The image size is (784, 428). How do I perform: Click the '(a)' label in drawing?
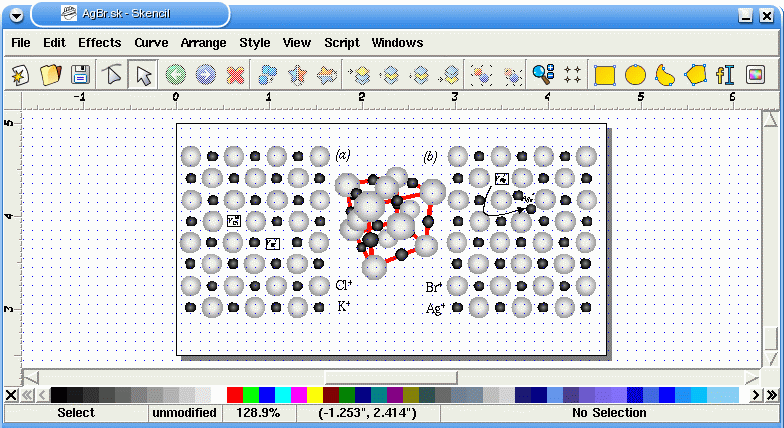pyautogui.click(x=343, y=155)
